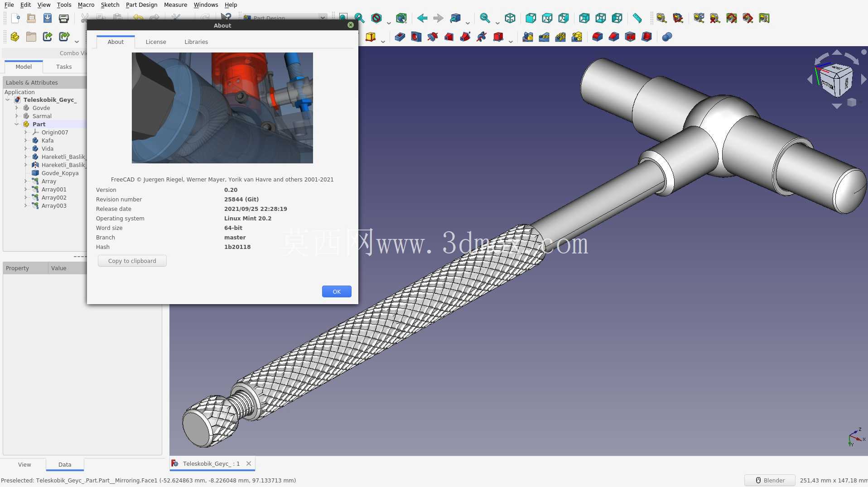Screen dimensions: 868x487
Task: Switch to the Libraries tab in About
Action: coord(196,42)
